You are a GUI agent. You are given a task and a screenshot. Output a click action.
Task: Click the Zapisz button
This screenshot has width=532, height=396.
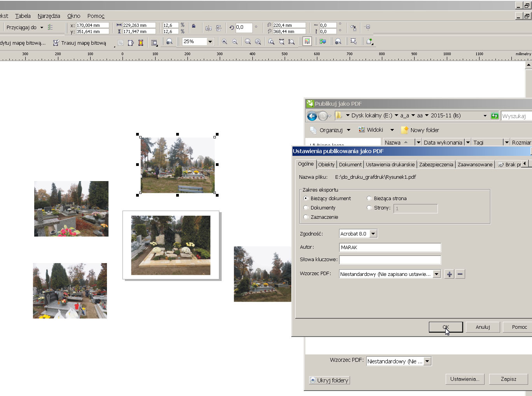pos(508,379)
